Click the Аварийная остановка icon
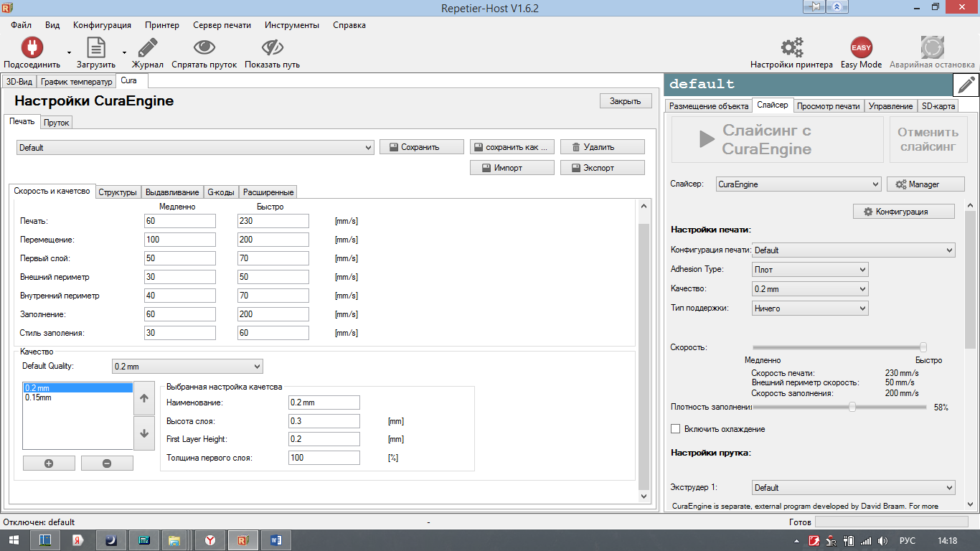This screenshot has width=980, height=551. pos(932,47)
